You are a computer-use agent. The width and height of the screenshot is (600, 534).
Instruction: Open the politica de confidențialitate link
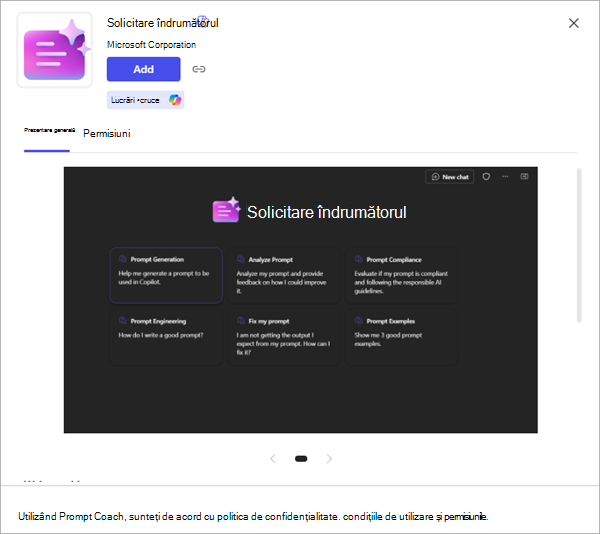click(277, 517)
